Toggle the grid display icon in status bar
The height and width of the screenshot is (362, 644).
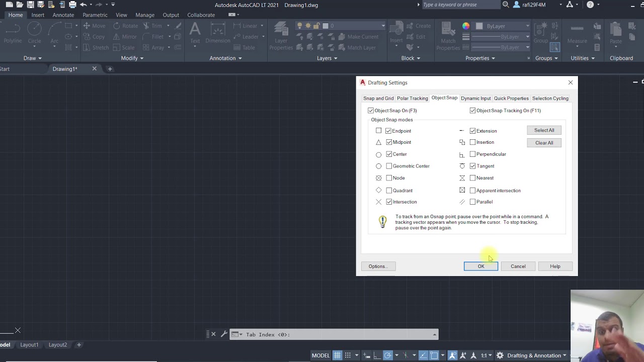(x=337, y=355)
